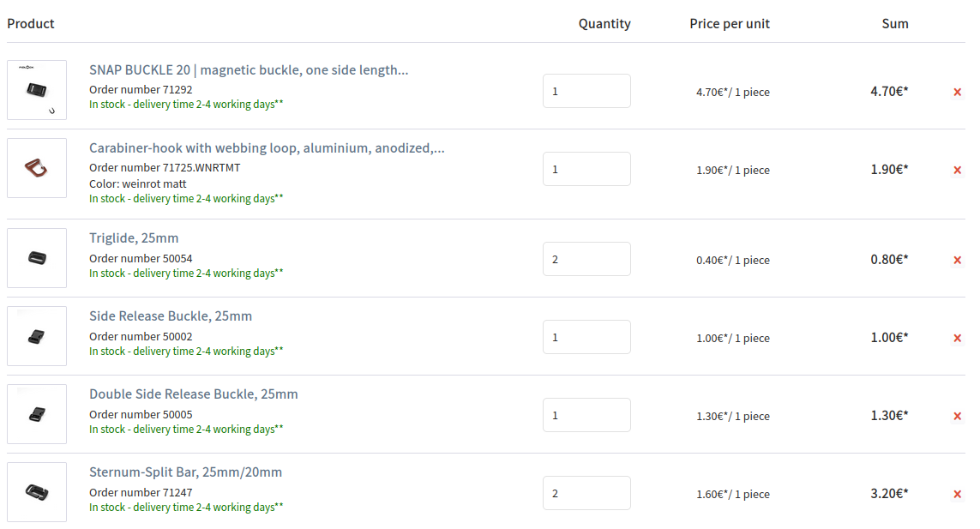View the Carabiner-hook thumbnail image
The width and height of the screenshot is (980, 529).
pos(37,168)
